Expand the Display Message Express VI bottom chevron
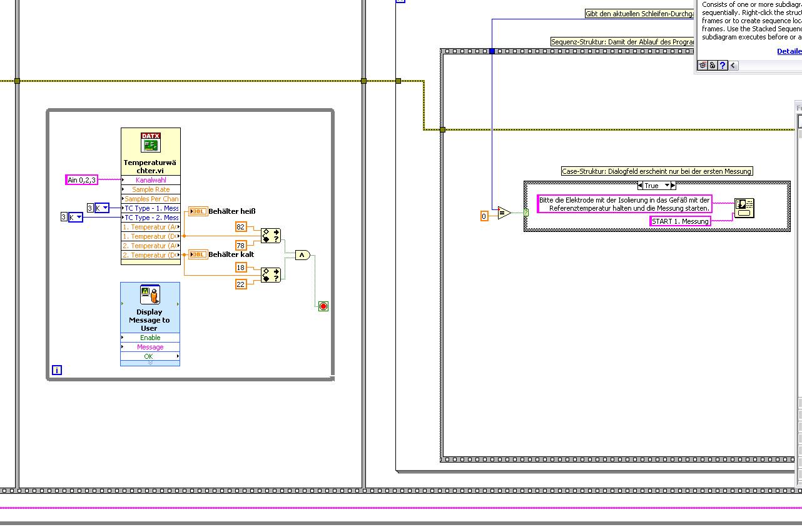 point(150,363)
